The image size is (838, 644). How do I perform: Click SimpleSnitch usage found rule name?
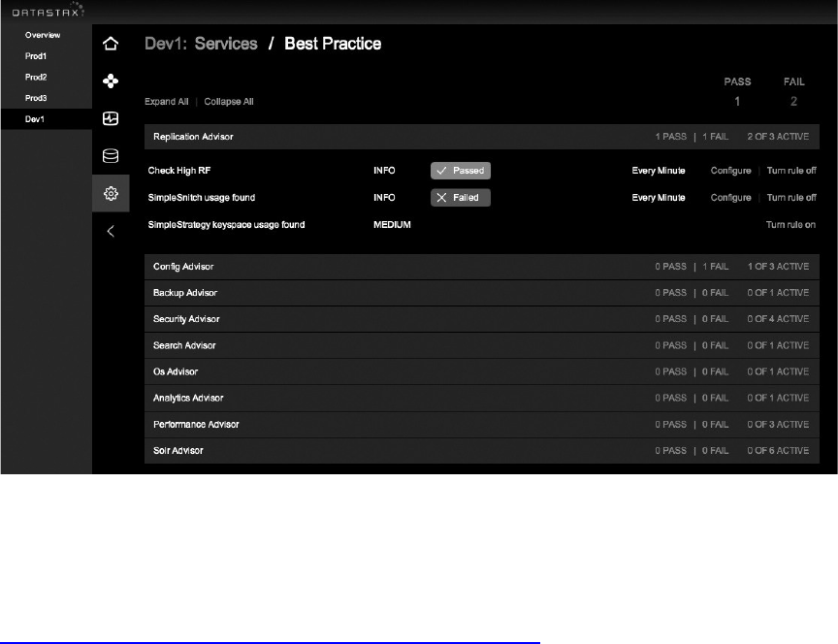point(202,197)
